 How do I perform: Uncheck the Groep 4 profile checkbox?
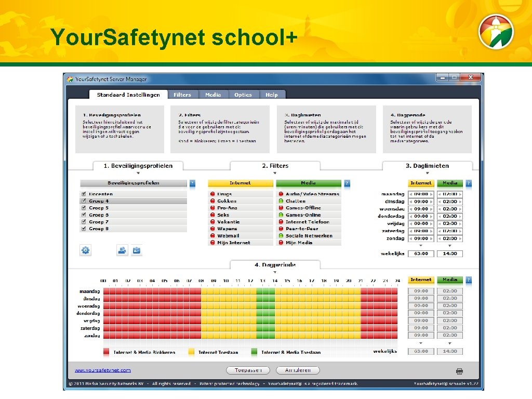click(x=84, y=201)
